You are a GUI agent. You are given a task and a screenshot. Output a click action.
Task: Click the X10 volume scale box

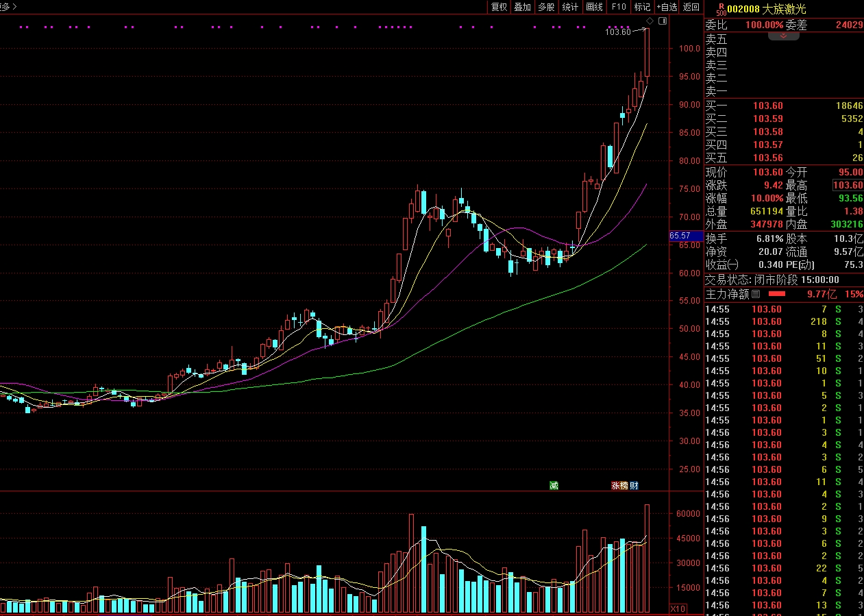coord(677,608)
